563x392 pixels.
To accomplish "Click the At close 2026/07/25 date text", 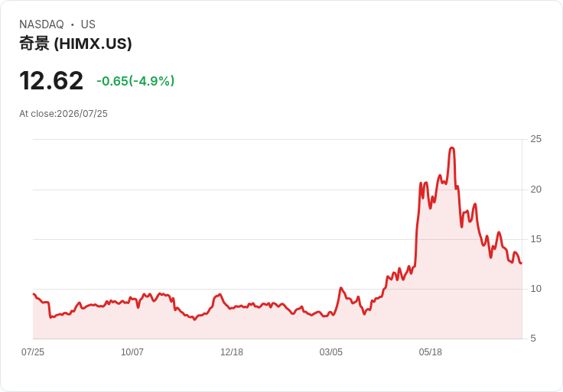I will point(63,114).
